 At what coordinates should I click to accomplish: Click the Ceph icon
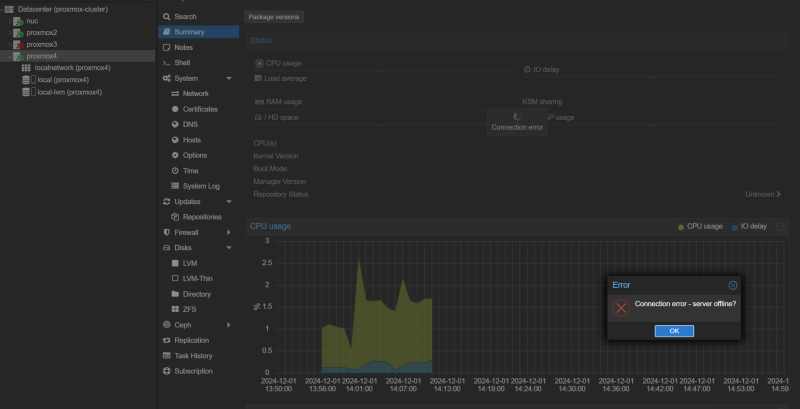tap(166, 325)
